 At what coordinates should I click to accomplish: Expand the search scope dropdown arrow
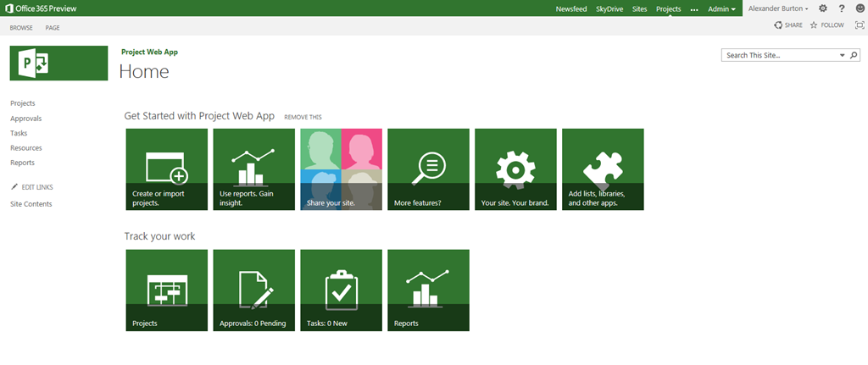[843, 55]
